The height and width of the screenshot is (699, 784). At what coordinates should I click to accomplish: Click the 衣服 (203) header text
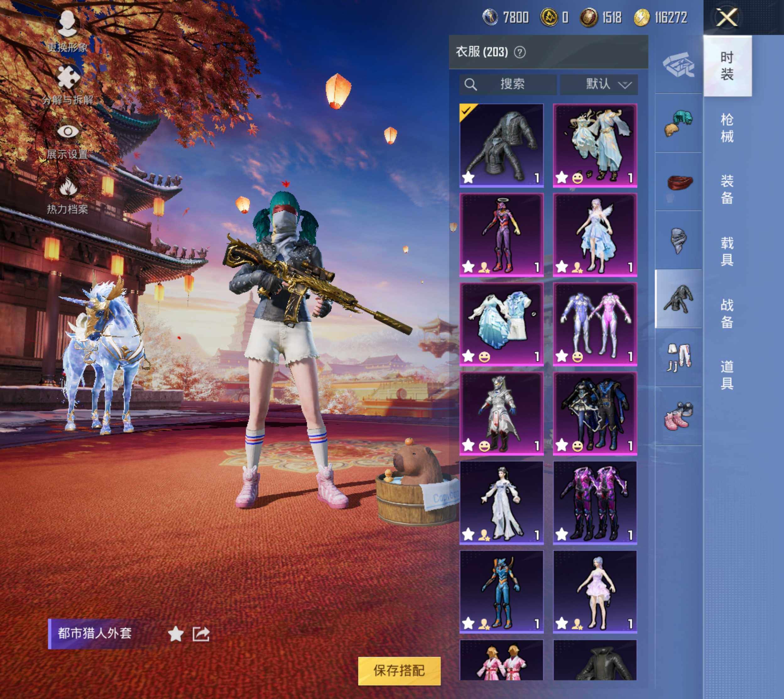pos(482,52)
